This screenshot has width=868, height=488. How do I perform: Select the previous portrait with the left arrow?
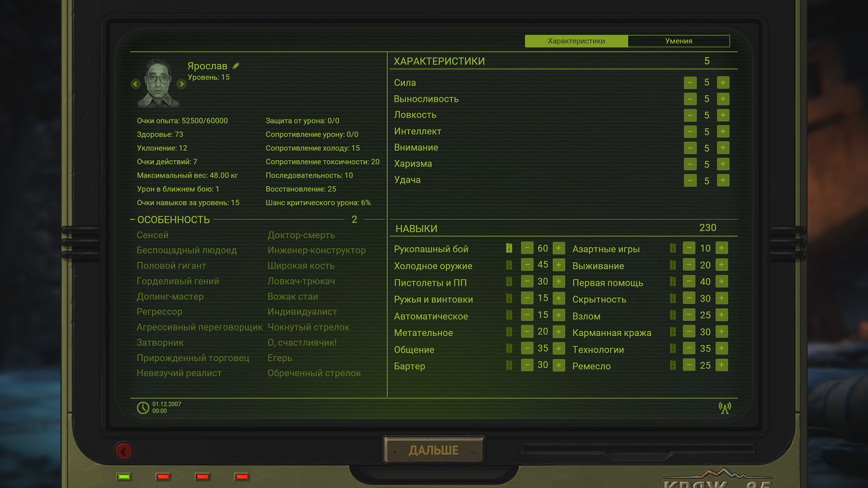pyautogui.click(x=135, y=84)
